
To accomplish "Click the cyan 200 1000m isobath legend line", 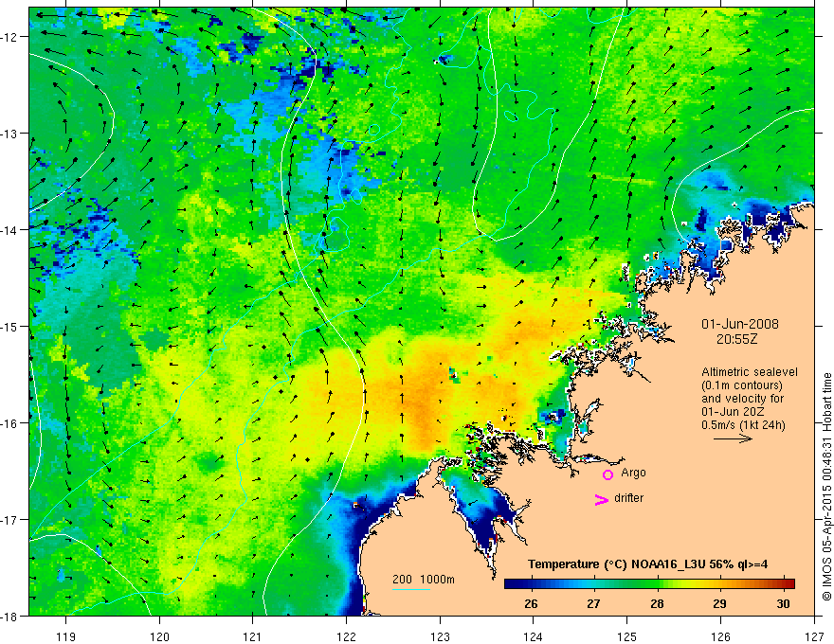I will [x=411, y=589].
